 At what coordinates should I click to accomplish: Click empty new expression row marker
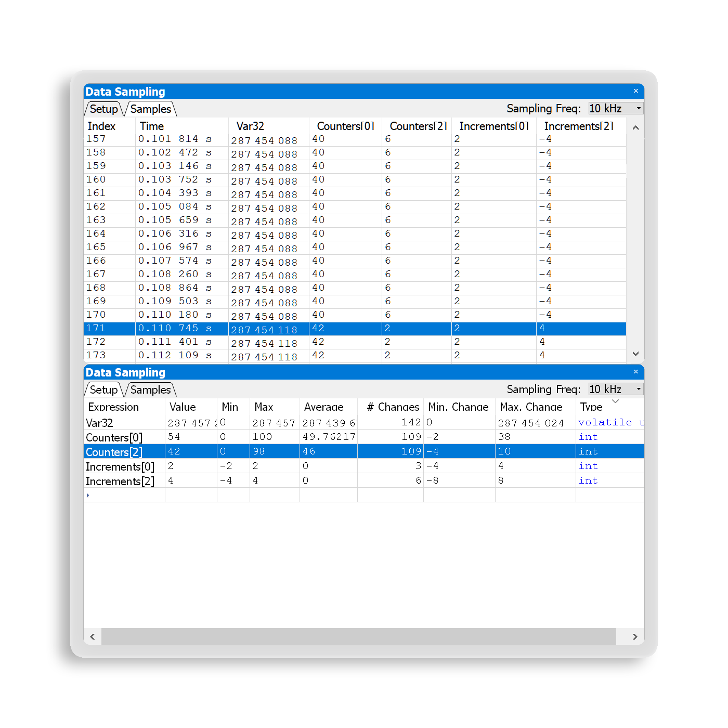coord(88,495)
